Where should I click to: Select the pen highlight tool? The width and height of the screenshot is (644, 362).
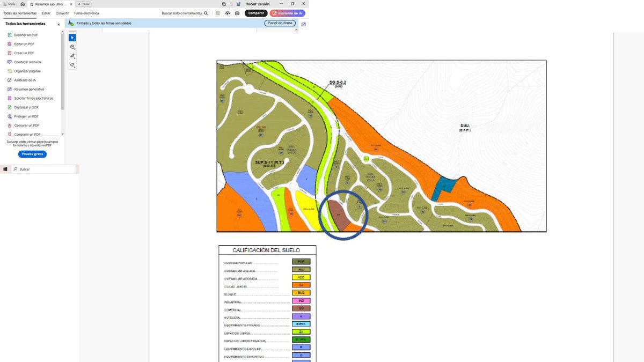[72, 56]
